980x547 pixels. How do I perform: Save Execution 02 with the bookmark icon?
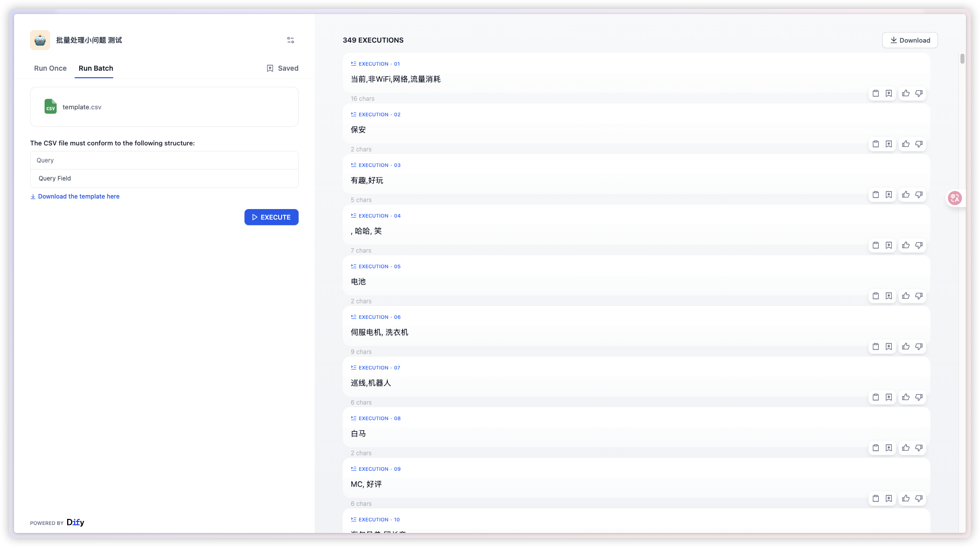click(x=889, y=144)
